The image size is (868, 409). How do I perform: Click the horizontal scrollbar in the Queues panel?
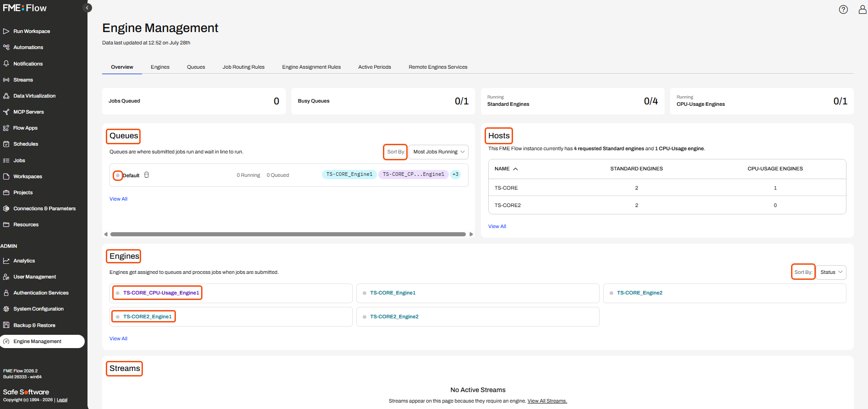click(x=288, y=234)
